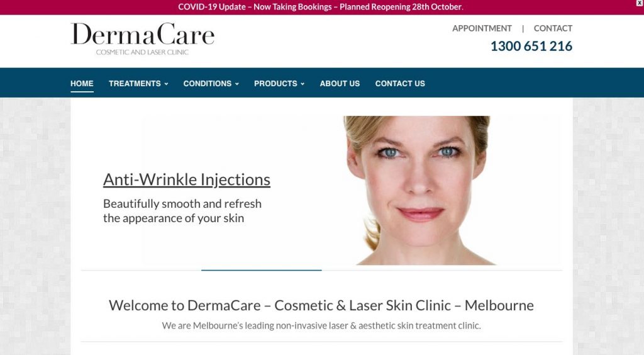The width and height of the screenshot is (644, 355).
Task: Click the Conditions menu label
Action: click(x=208, y=84)
